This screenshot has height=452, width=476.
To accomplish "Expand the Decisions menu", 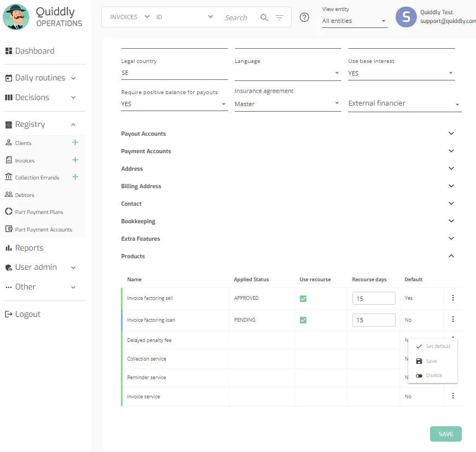I will click(73, 97).
